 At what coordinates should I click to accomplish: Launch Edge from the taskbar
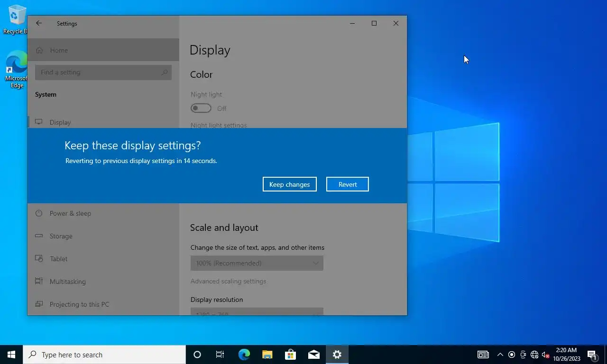tap(244, 355)
